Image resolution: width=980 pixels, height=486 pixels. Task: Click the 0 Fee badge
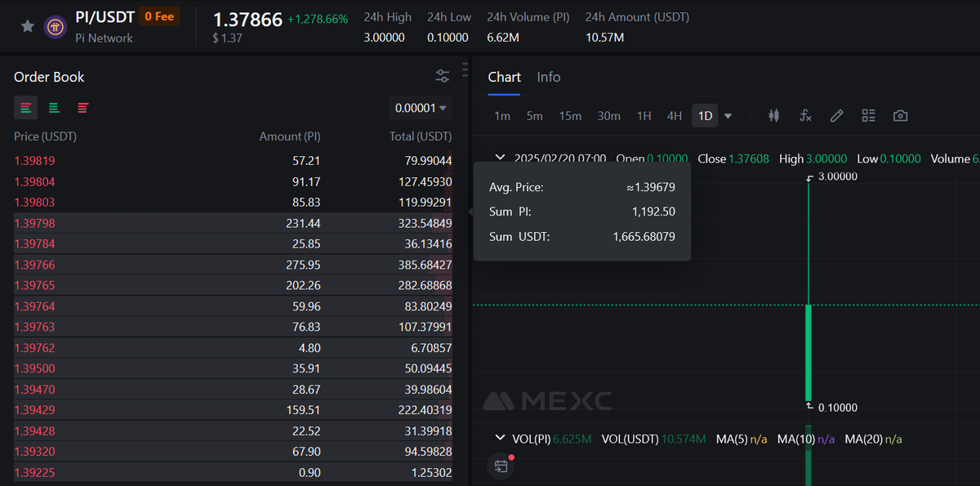click(158, 16)
